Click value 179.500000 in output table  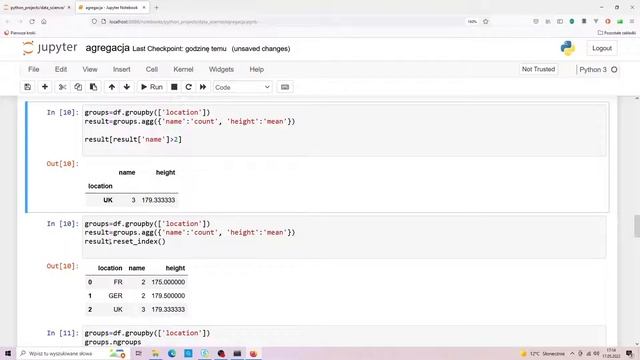pyautogui.click(x=168, y=296)
